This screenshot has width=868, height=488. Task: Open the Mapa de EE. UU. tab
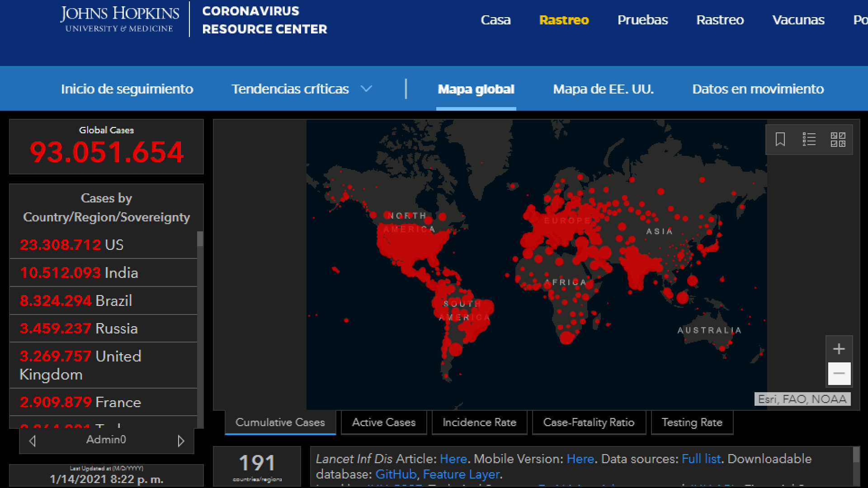(603, 89)
